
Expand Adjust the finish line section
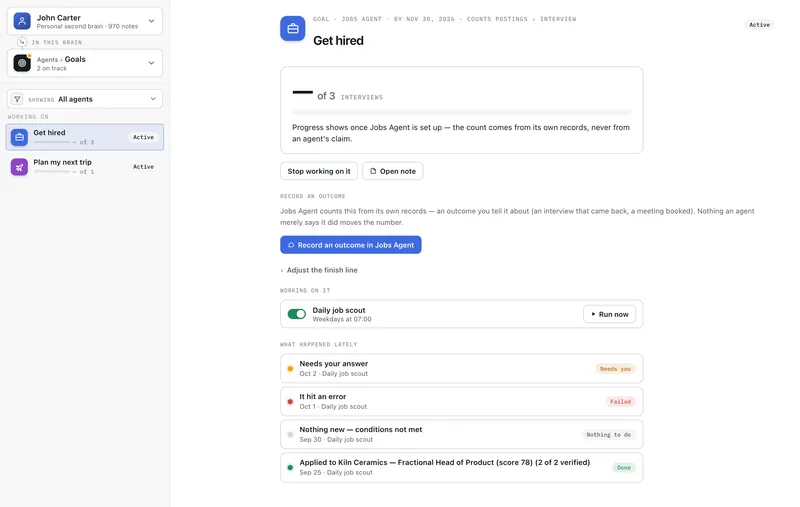pos(319,270)
